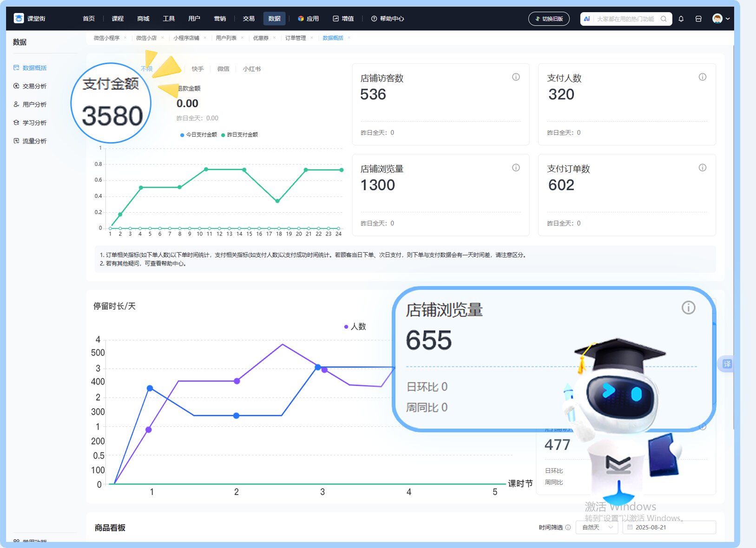Image resolution: width=756 pixels, height=548 pixels.
Task: Close the 用户列表 tab
Action: [x=242, y=38]
